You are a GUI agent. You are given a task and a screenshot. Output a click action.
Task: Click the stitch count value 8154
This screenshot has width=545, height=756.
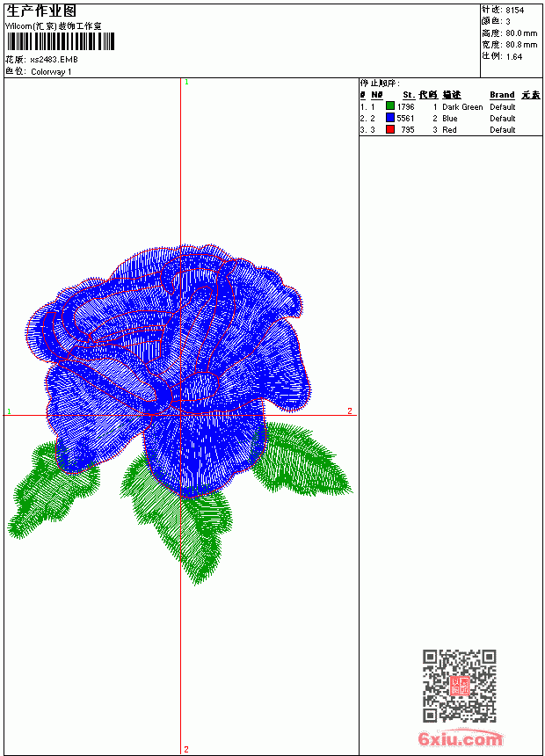pyautogui.click(x=514, y=11)
